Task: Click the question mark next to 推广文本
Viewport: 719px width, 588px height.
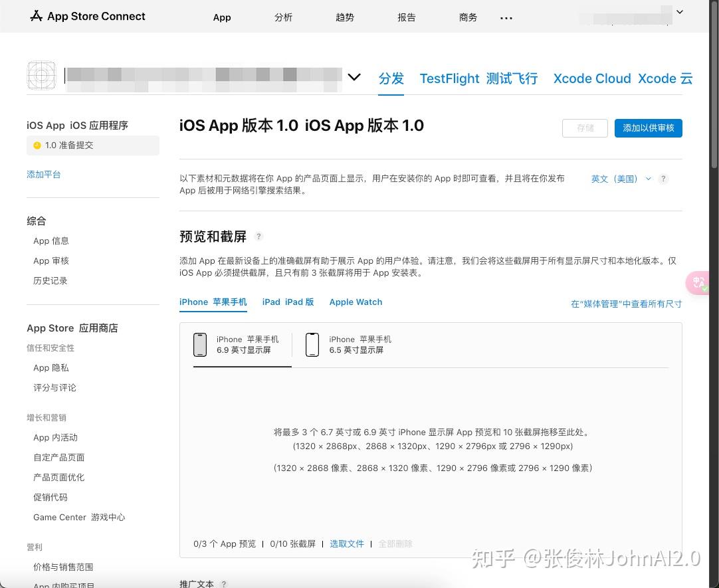Action: click(224, 583)
